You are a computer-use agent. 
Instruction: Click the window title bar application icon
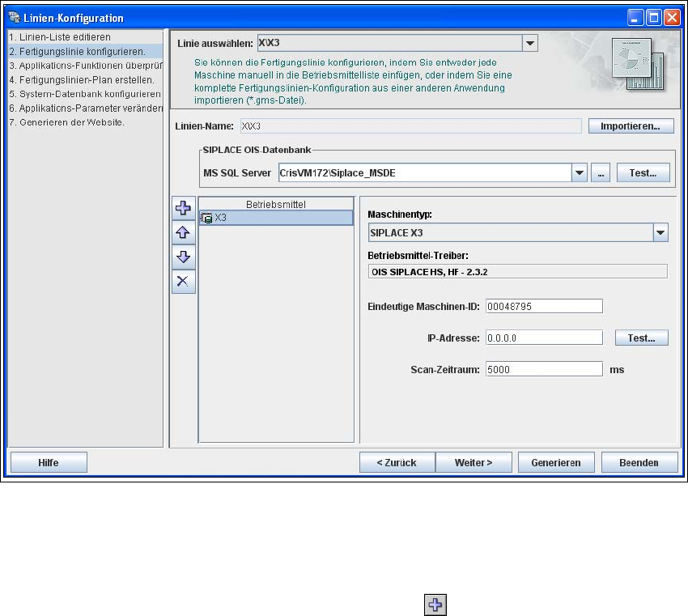point(14,17)
